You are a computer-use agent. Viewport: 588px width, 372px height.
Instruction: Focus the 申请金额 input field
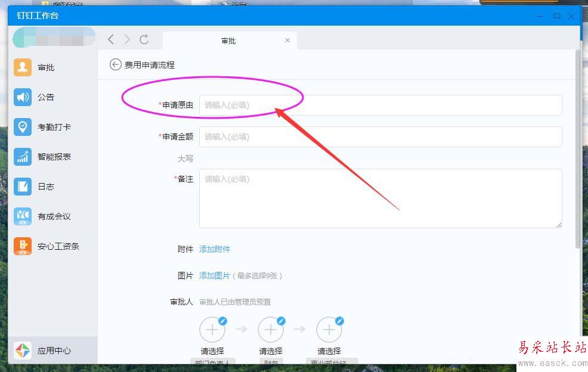tap(380, 137)
